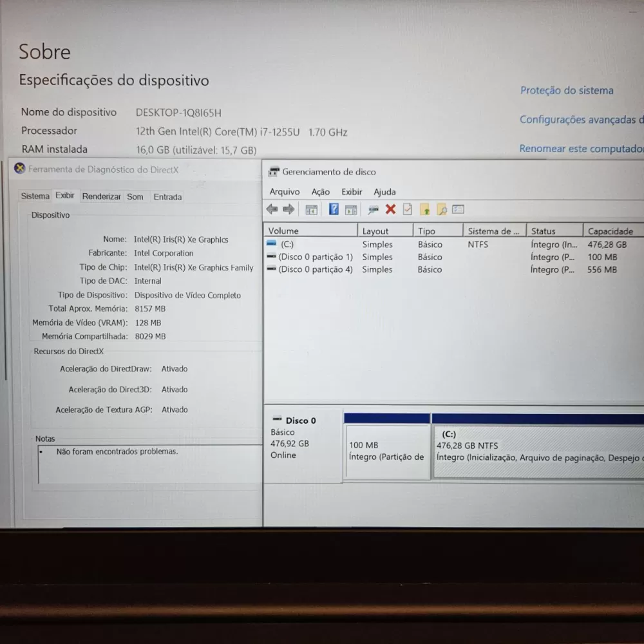Open the Ação menu
The height and width of the screenshot is (644, 644).
pos(320,192)
